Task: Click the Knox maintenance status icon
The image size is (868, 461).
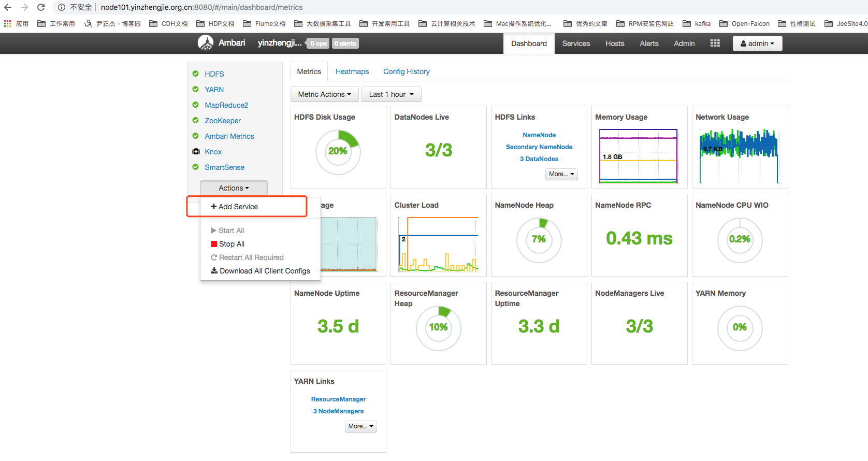Action: (x=196, y=152)
